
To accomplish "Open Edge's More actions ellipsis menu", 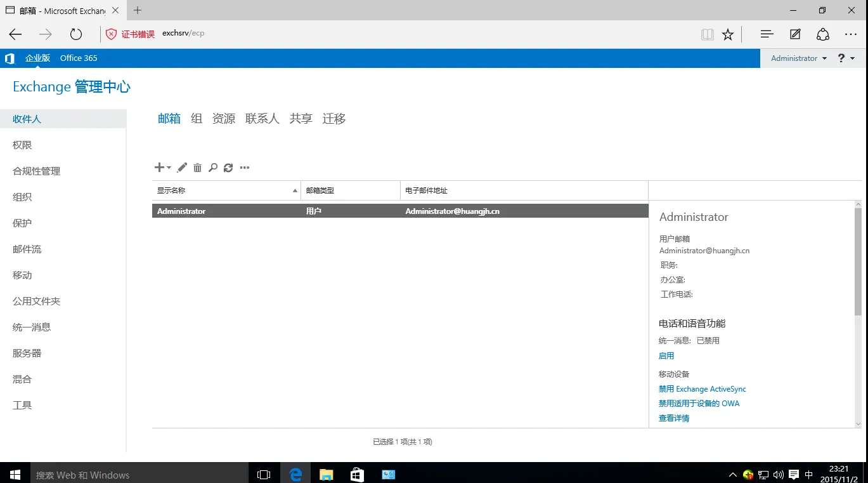I will tap(851, 34).
